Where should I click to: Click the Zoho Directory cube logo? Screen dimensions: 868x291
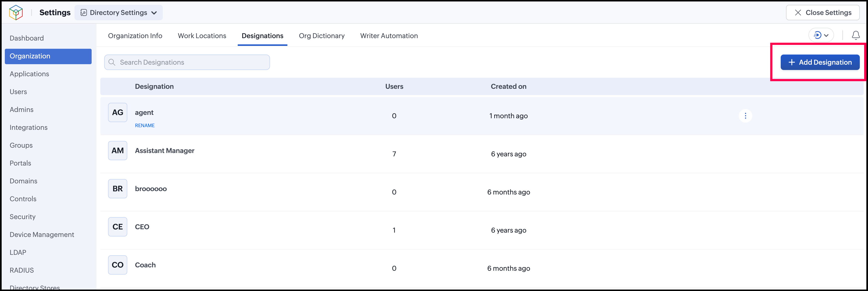(x=16, y=13)
